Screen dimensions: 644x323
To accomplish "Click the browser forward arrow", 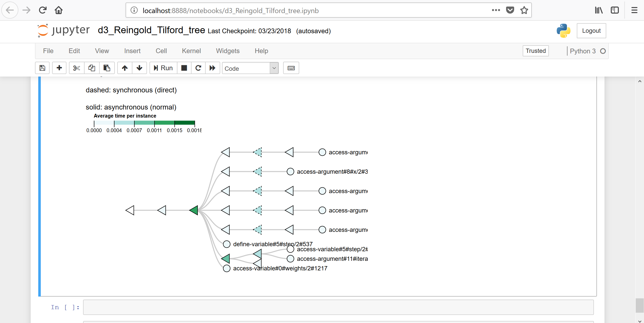I will pos(26,10).
